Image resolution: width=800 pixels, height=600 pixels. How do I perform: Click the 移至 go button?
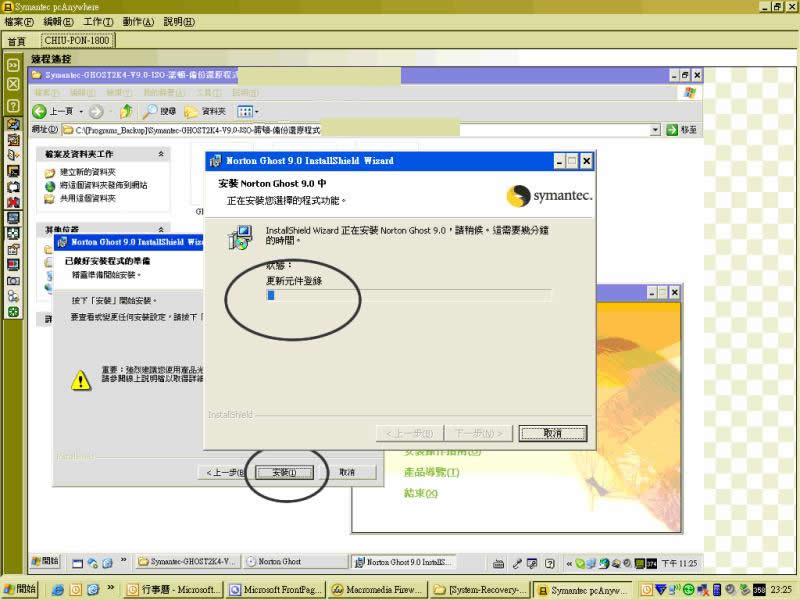point(682,130)
